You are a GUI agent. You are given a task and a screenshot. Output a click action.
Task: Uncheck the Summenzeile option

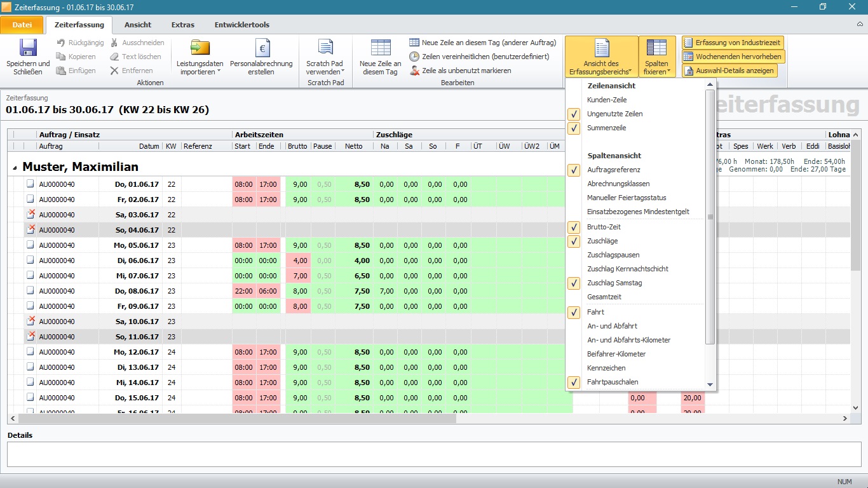(x=574, y=128)
